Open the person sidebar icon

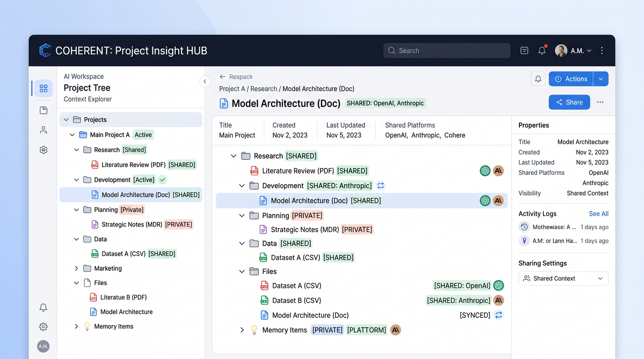(44, 130)
